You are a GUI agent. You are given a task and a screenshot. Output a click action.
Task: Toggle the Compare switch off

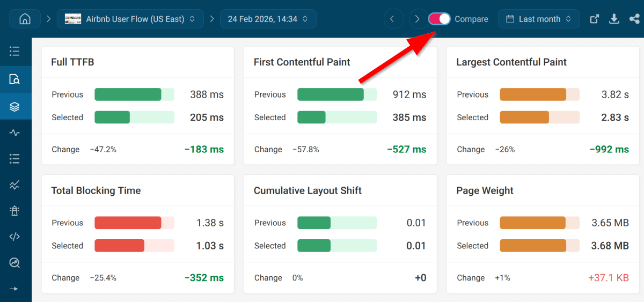coord(440,19)
